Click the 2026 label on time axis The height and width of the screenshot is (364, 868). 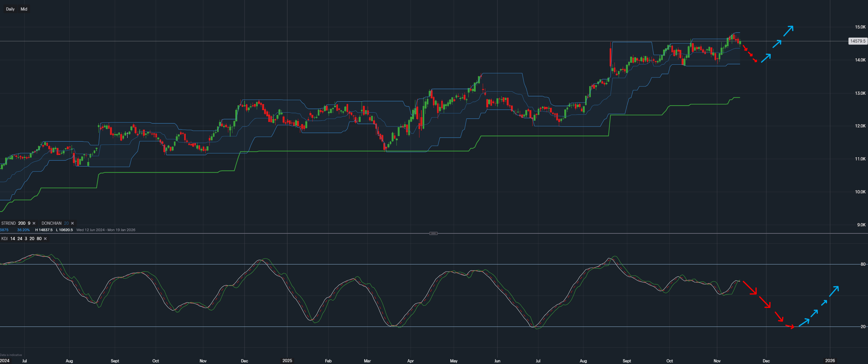(x=830, y=360)
